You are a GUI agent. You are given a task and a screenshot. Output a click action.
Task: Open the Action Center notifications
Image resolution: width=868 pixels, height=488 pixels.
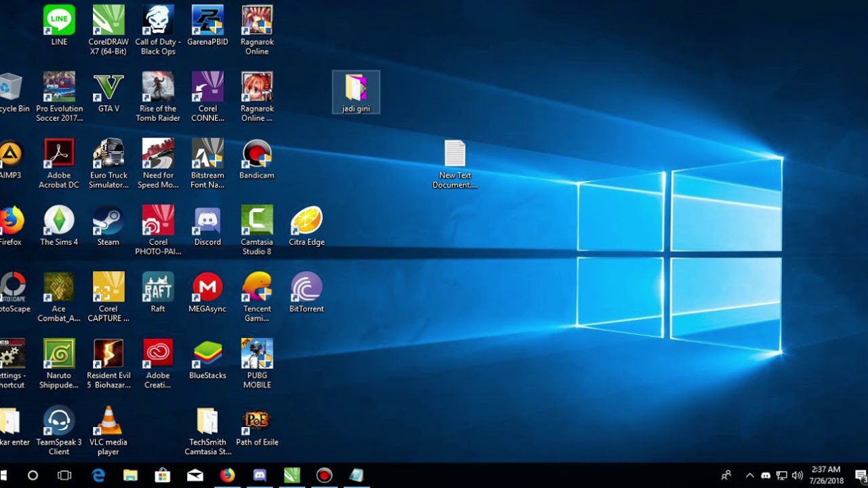tap(861, 476)
